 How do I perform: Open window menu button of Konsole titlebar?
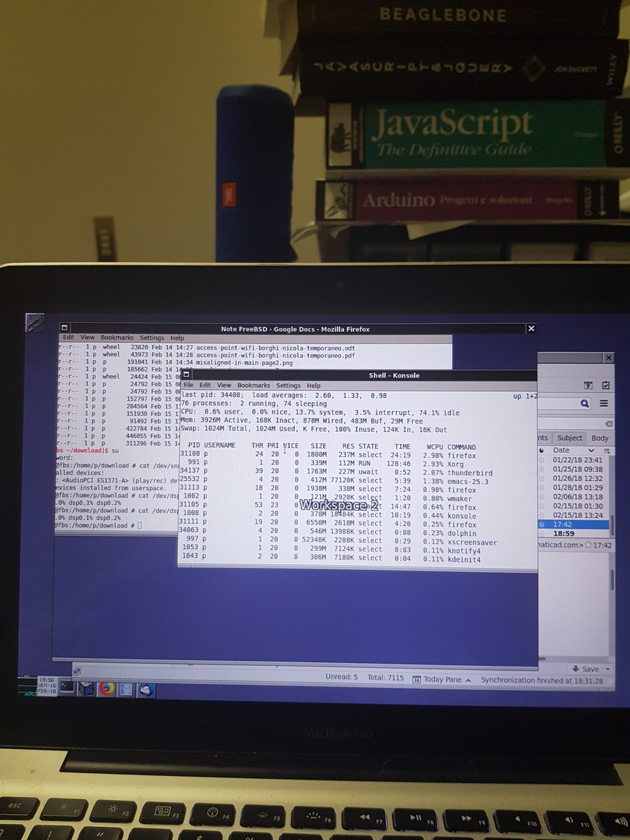(186, 375)
